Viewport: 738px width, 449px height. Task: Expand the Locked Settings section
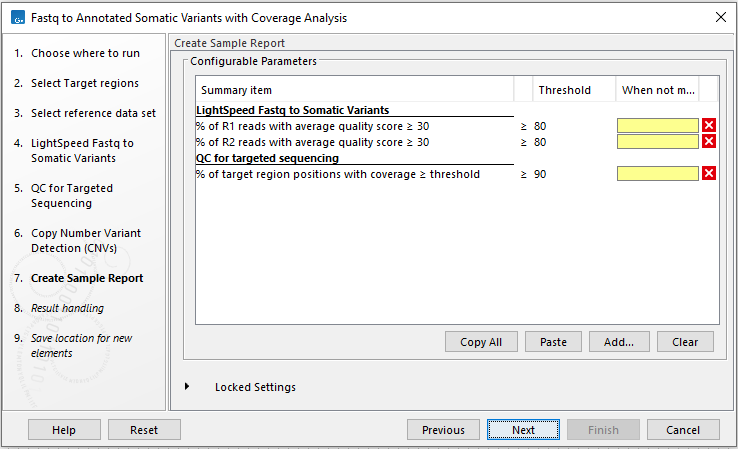[187, 386]
